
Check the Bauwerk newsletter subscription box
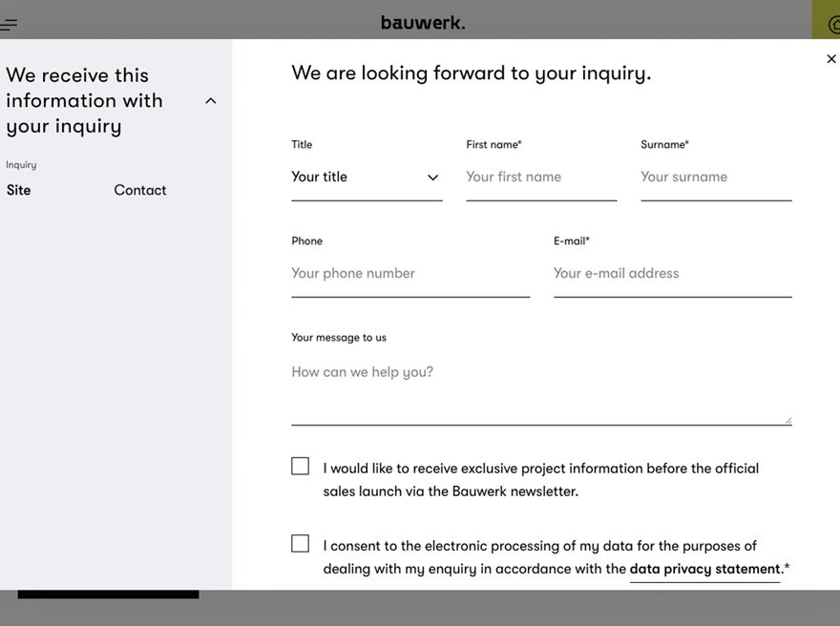[x=300, y=466]
